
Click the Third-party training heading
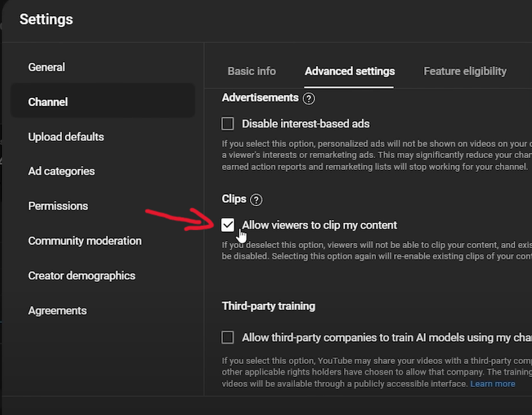click(269, 306)
